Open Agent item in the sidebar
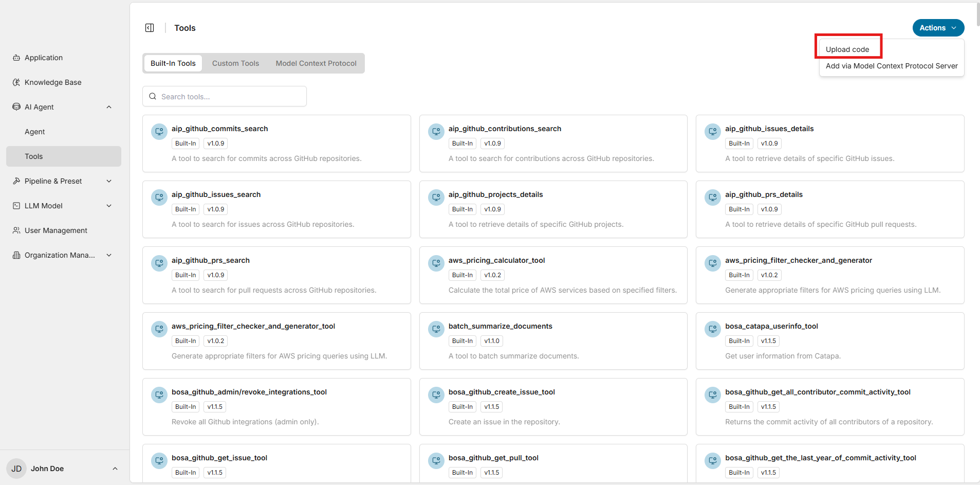The width and height of the screenshot is (980, 485). pyautogui.click(x=35, y=132)
